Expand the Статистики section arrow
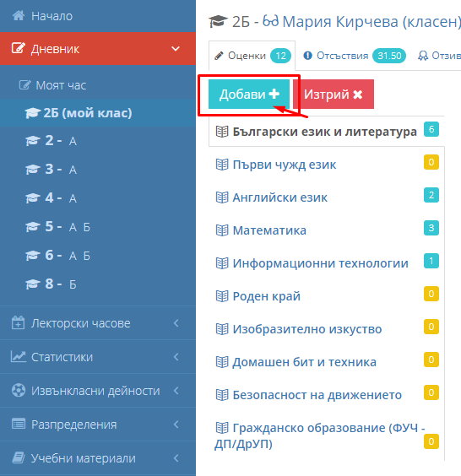Screen dimensions: 461x476 (176, 357)
